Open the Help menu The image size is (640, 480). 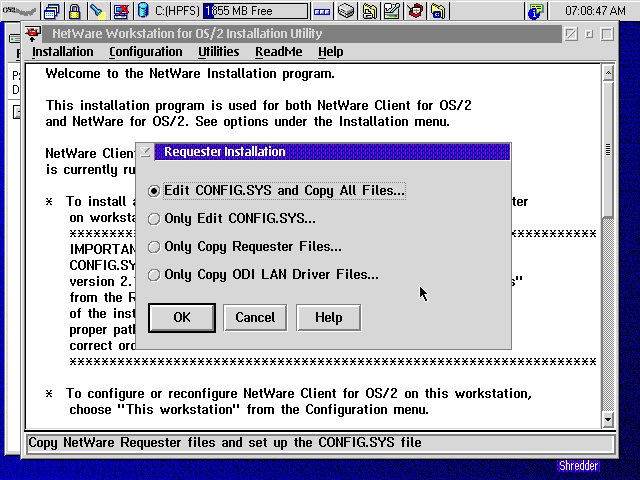tap(331, 52)
